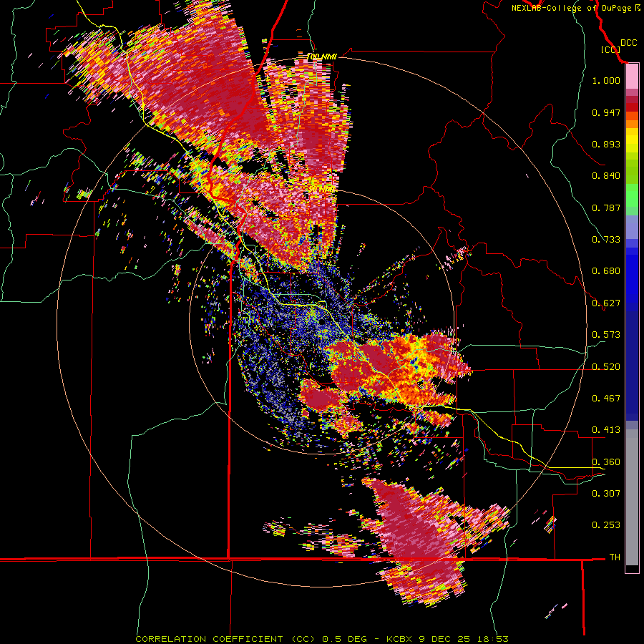Viewport: 644px width, 644px height.
Task: Click the 0.840 legend value
Action: click(606, 176)
